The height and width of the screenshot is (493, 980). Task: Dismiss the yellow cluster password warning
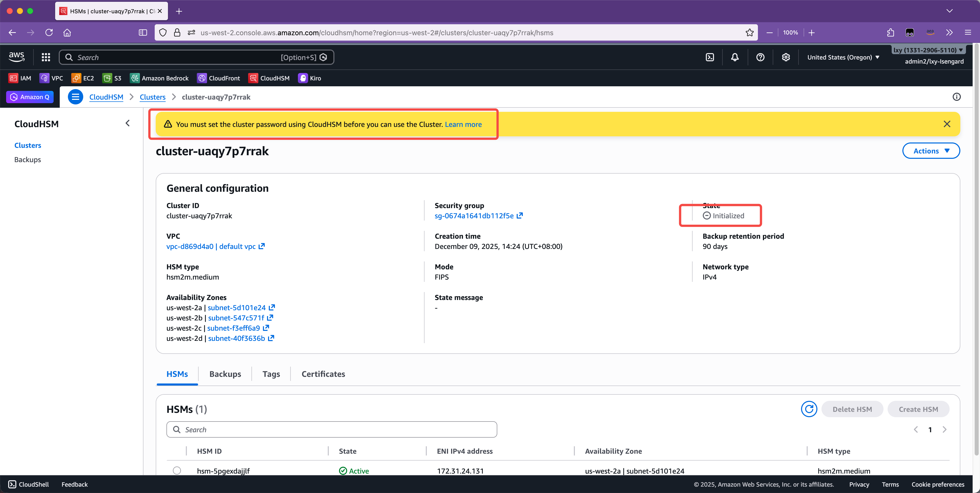tap(947, 124)
